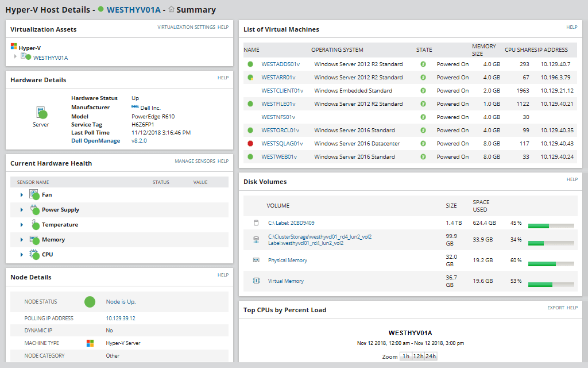Open the WESTFILE01v virtual machine link
Screen dimensions: 588x368
click(x=278, y=104)
